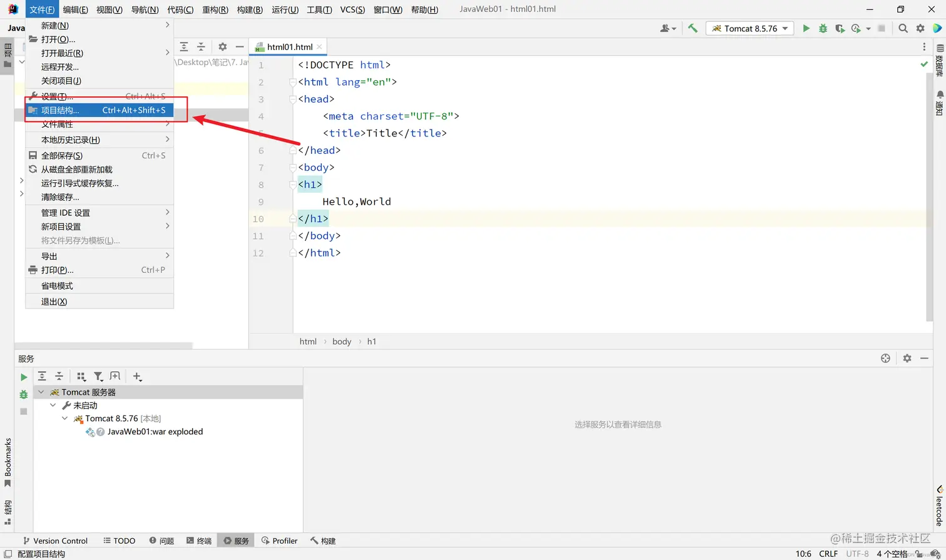Run Tomcat with the green play icon
This screenshot has height=560, width=946.
pyautogui.click(x=806, y=28)
